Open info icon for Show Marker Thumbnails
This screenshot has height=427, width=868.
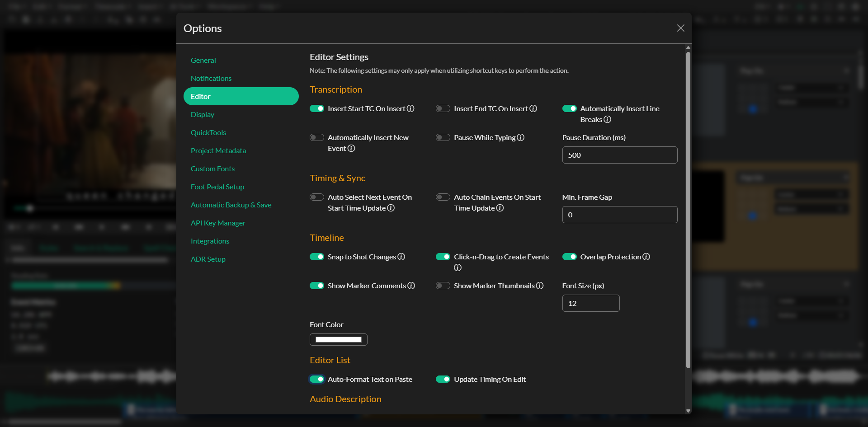[x=540, y=286]
